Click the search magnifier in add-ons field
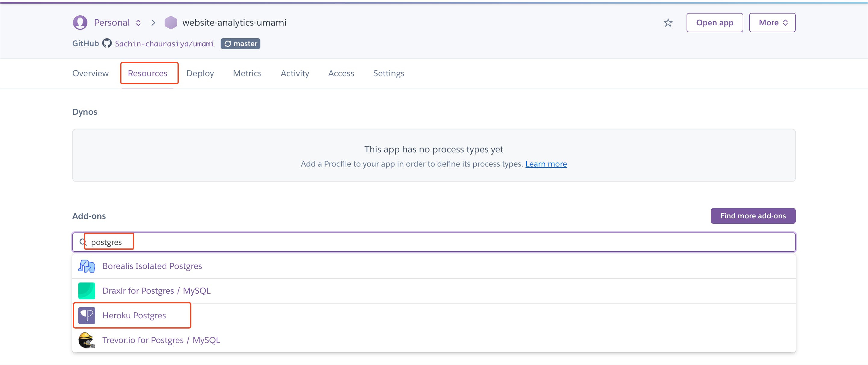The height and width of the screenshot is (365, 868). pos(83,242)
